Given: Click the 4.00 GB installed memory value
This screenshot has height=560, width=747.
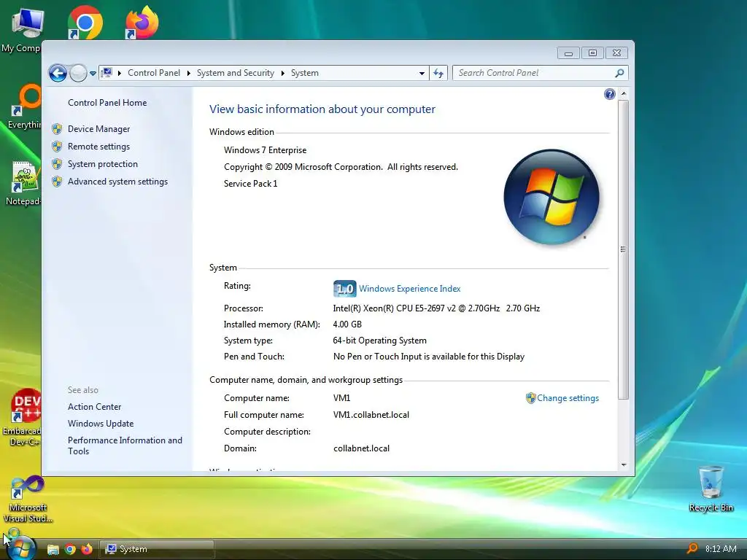Looking at the screenshot, I should [x=347, y=324].
